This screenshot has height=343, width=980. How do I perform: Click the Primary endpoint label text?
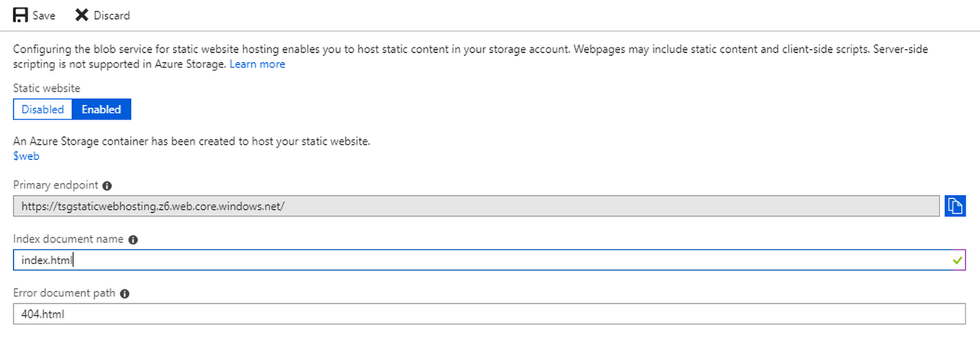click(x=55, y=185)
